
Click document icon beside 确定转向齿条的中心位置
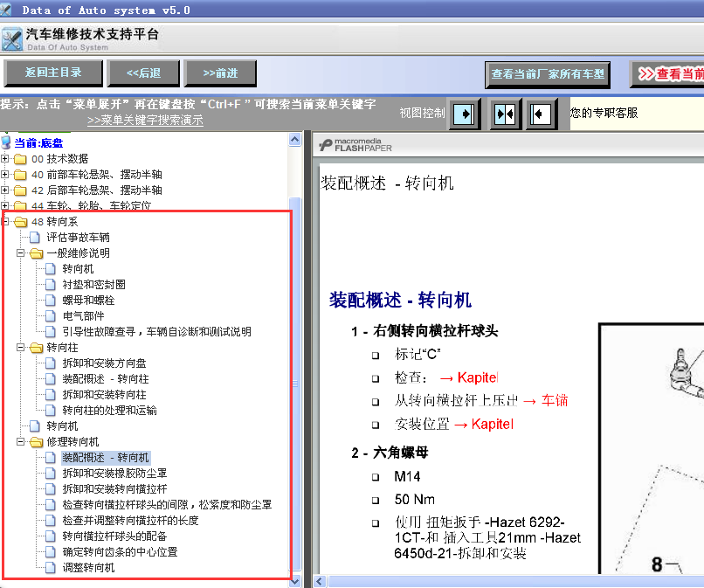[x=51, y=551]
